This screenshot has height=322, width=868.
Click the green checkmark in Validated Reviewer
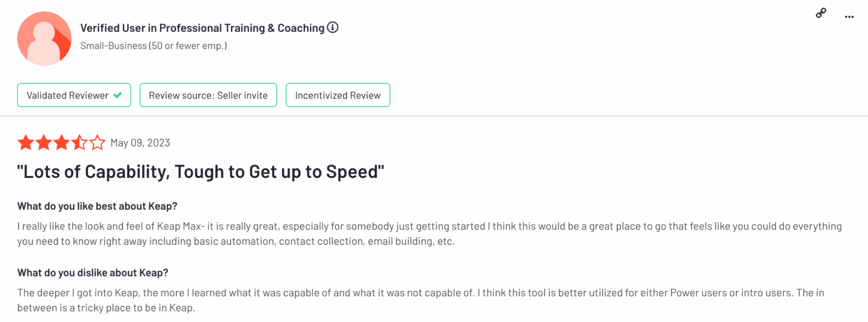coord(117,95)
